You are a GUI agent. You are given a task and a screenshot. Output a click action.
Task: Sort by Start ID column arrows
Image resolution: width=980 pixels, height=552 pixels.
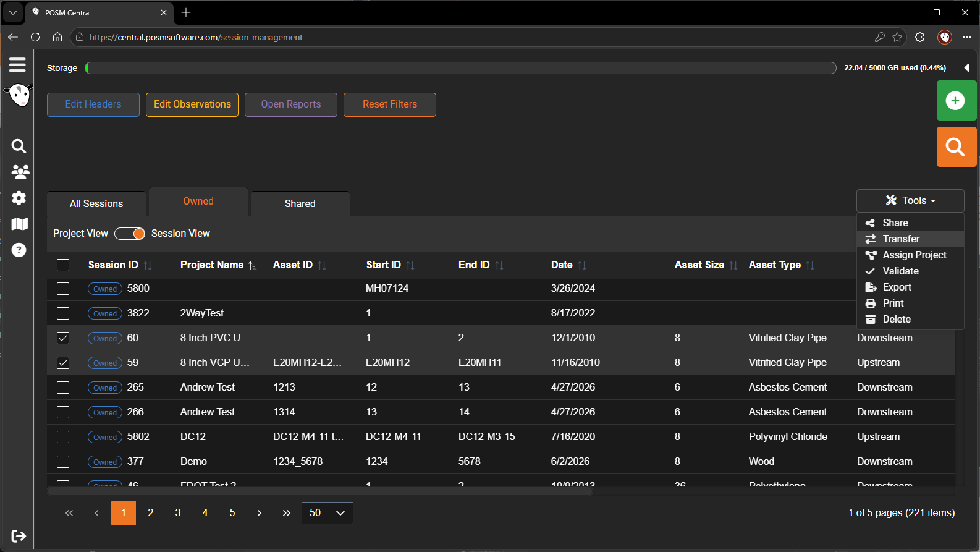coord(410,265)
